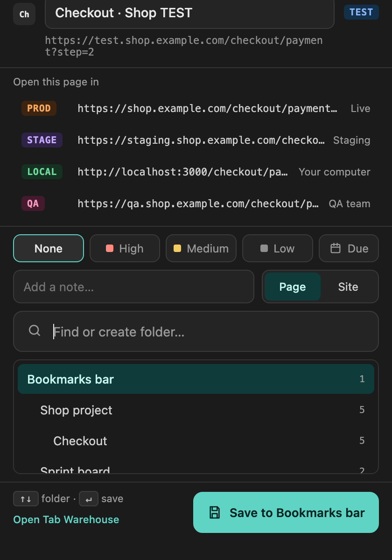Focus the 'Find or create folder...' search box

coord(196,331)
